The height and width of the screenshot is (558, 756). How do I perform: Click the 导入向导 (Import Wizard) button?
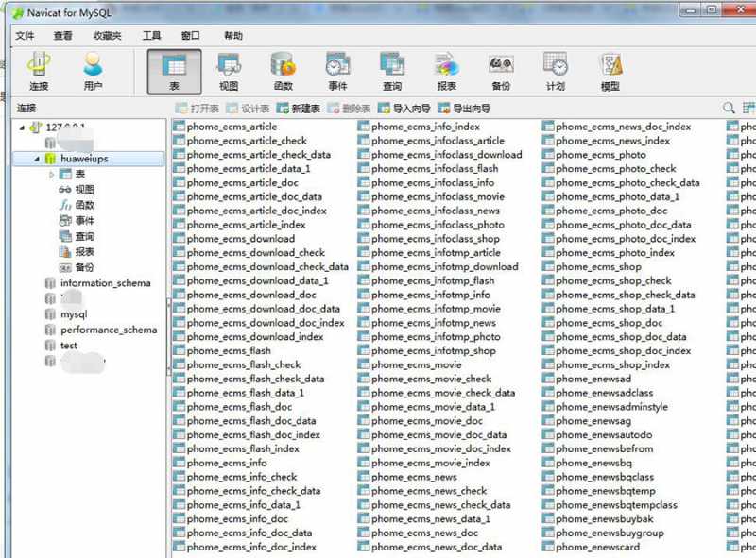click(x=404, y=109)
